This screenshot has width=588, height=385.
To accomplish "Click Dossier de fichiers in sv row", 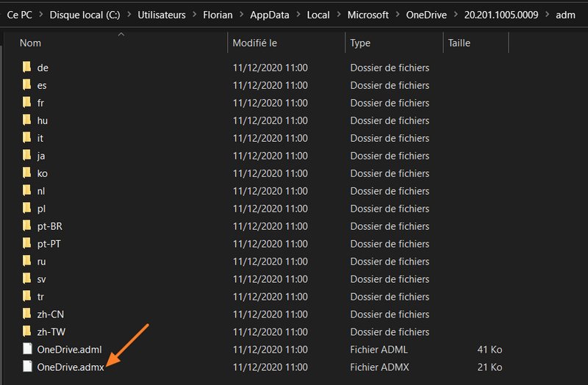I will [390, 279].
